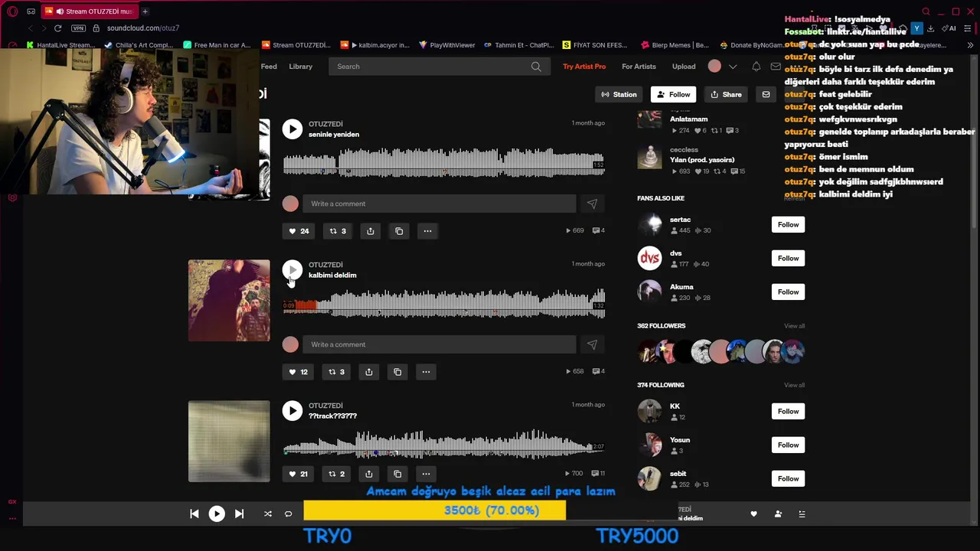Open Try Artist Pro link
980x551 pixels.
pos(584,67)
